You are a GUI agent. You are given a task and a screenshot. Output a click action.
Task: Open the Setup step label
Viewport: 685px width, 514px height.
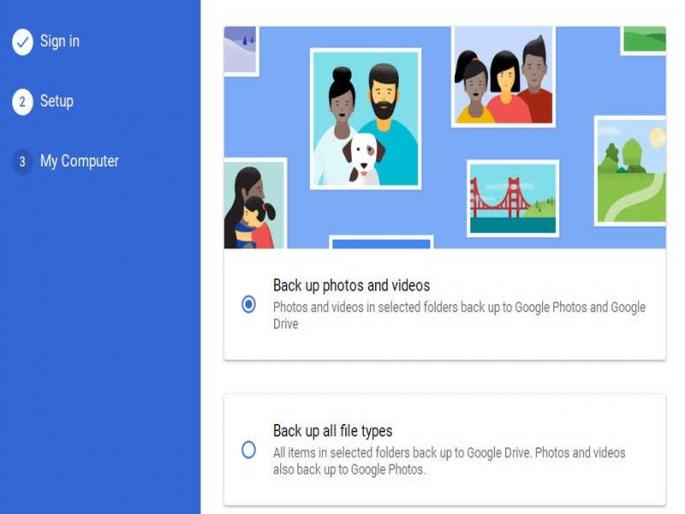[57, 101]
